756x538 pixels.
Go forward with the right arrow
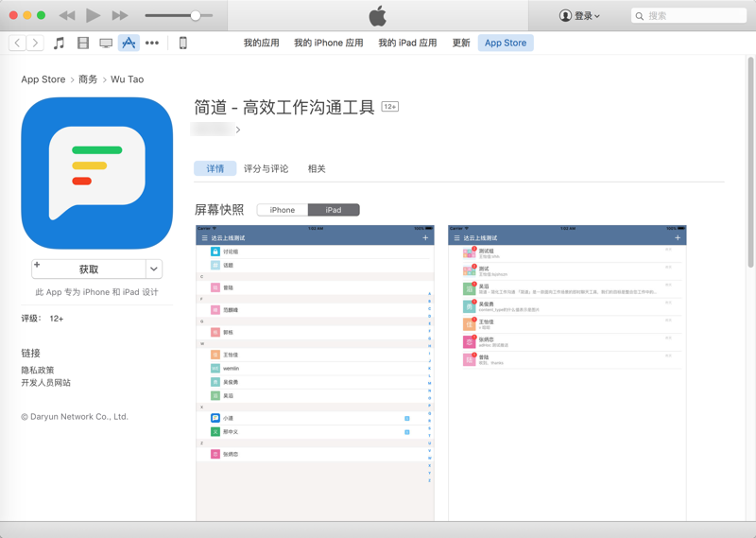tap(35, 43)
